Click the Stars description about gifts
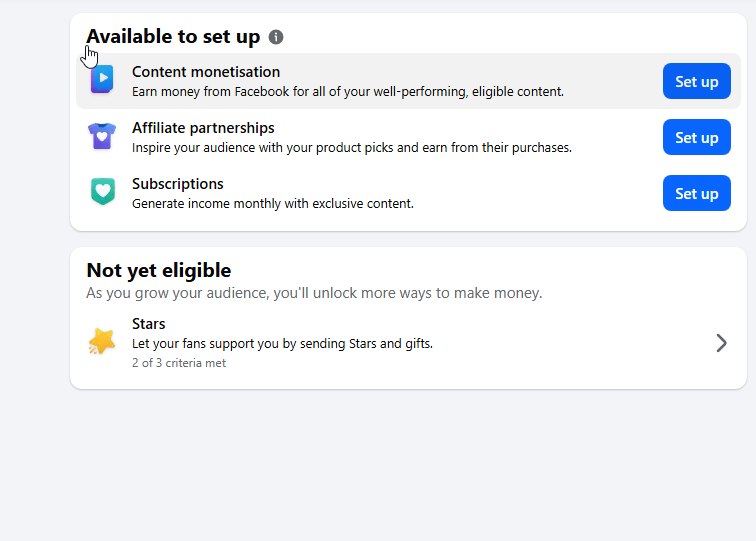The width and height of the screenshot is (756, 541). (283, 344)
